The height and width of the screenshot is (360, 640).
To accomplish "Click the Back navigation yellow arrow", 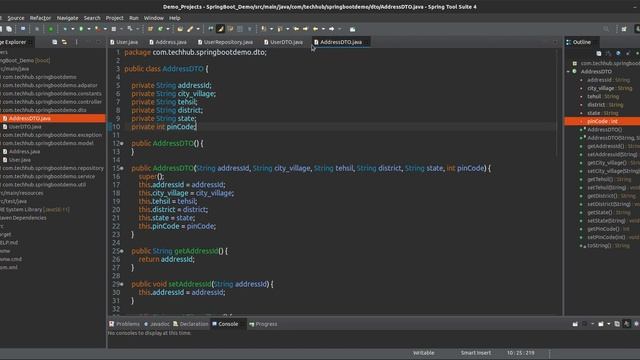I will 315,29.
